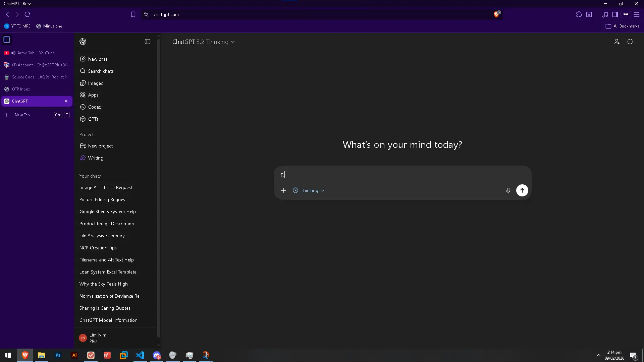Open the NCP Creation Tips chat
644x362 pixels.
coord(115,248)
